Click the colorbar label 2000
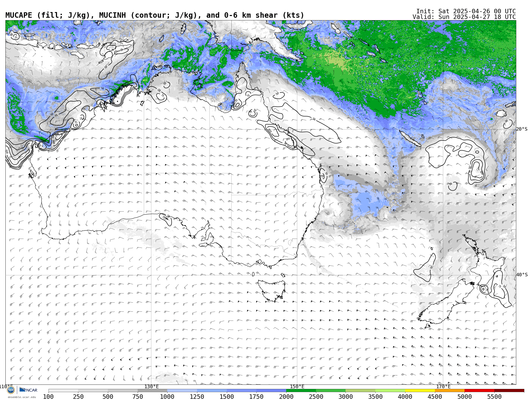This screenshot has width=532, height=400. (286, 397)
